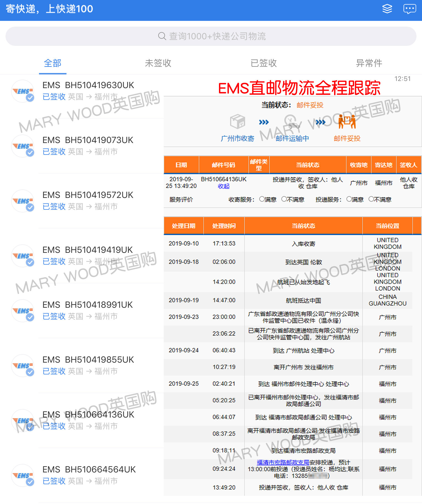Click the EMS直邮物流全程跟踪 heading
The height and width of the screenshot is (504, 422).
(299, 88)
